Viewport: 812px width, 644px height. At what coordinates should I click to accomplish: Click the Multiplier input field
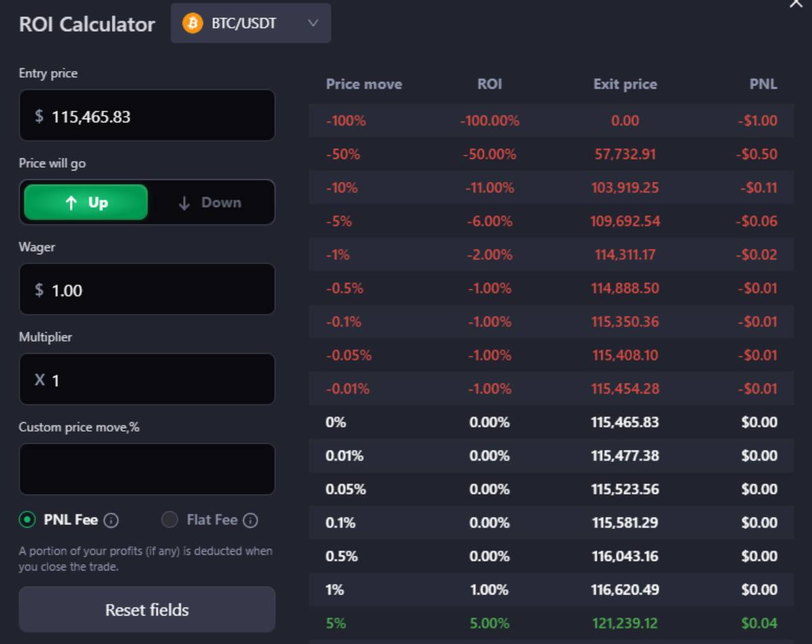147,379
